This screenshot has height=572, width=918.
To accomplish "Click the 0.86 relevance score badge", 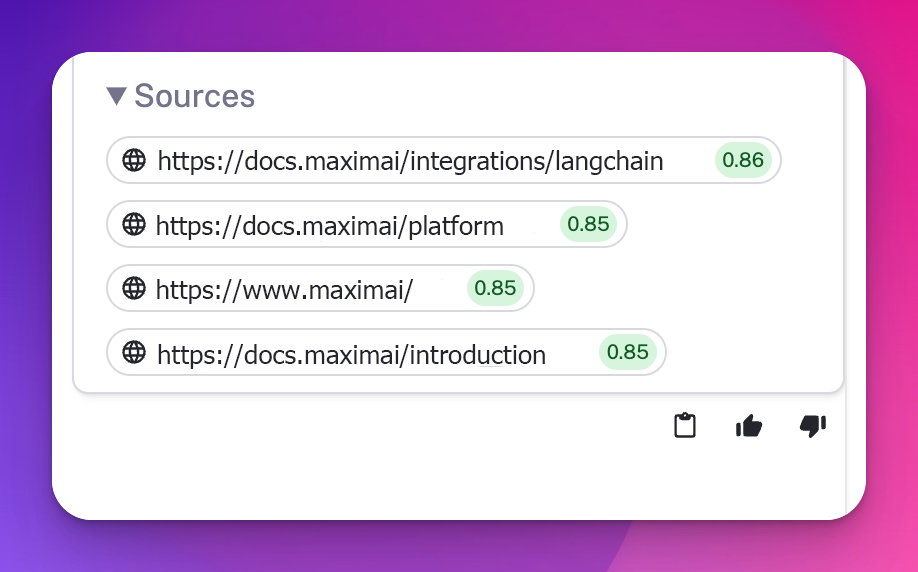I will point(743,160).
